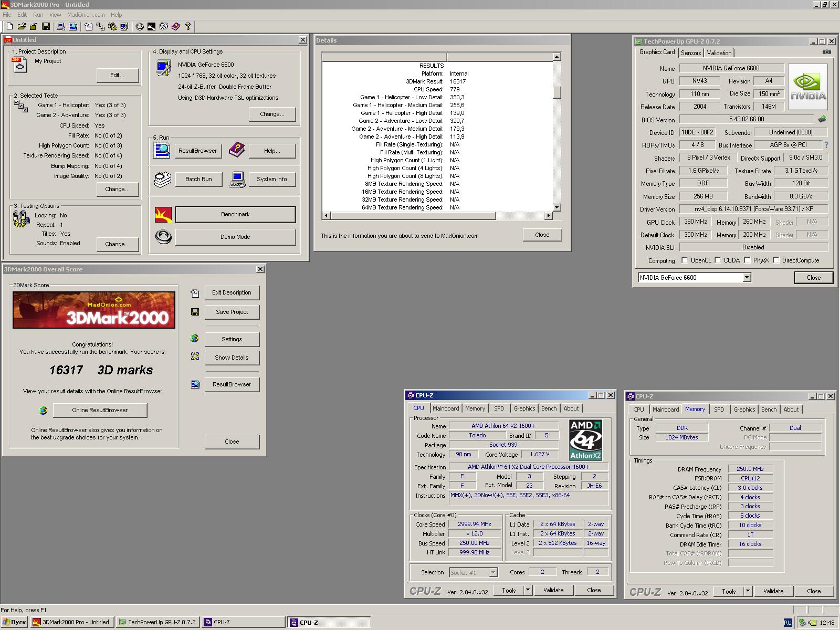Click the GPU-Z BIOS save chip icon
Image resolution: width=840 pixels, height=630 pixels.
[822, 119]
